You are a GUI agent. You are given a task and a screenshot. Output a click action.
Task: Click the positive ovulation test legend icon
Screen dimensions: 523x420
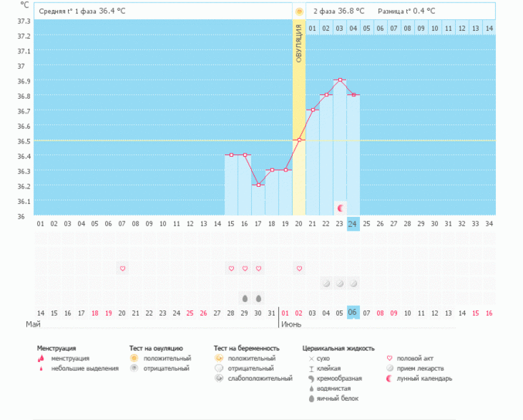point(134,358)
